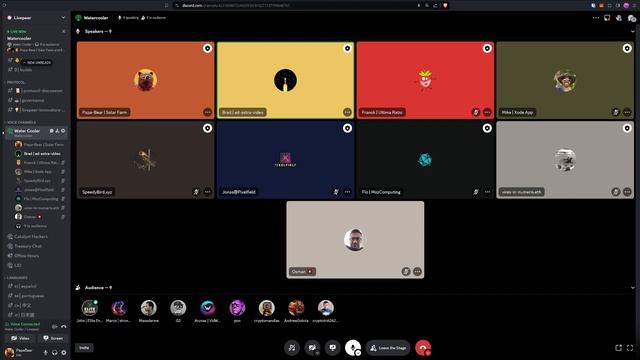Select Papa Bear | Solar Farm speaker tile

tap(145, 80)
